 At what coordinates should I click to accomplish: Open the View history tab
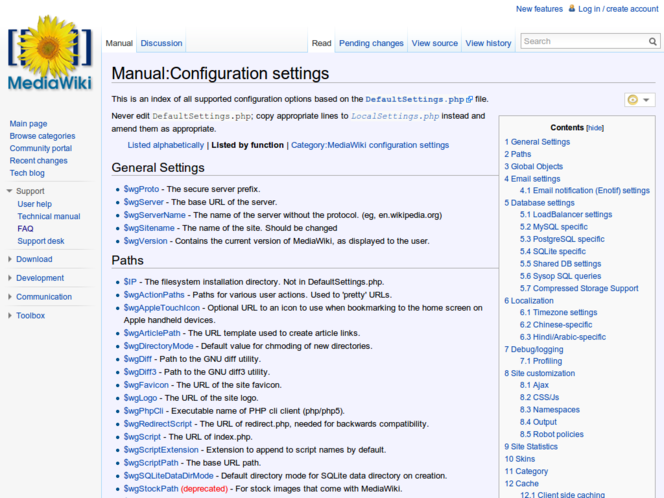[x=488, y=43]
